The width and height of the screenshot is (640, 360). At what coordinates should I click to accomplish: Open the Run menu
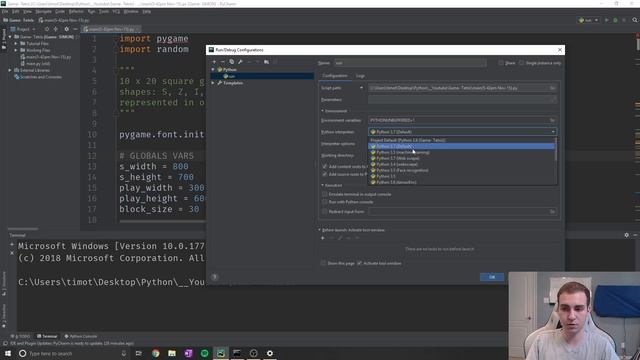[x=91, y=11]
